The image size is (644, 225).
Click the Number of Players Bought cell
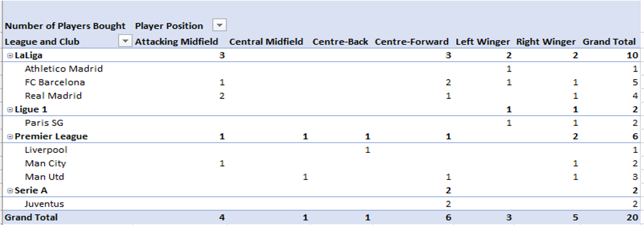point(65,26)
